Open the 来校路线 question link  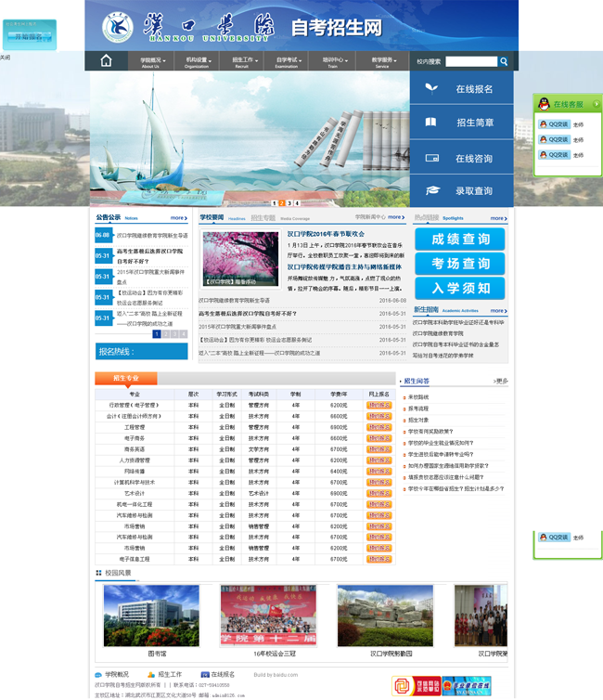pos(418,396)
